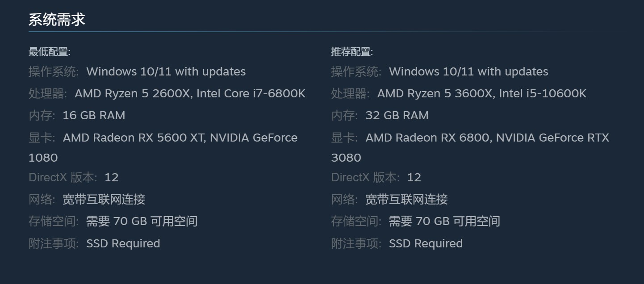Click the Radeon RX 6800 graphics text

(x=427, y=138)
